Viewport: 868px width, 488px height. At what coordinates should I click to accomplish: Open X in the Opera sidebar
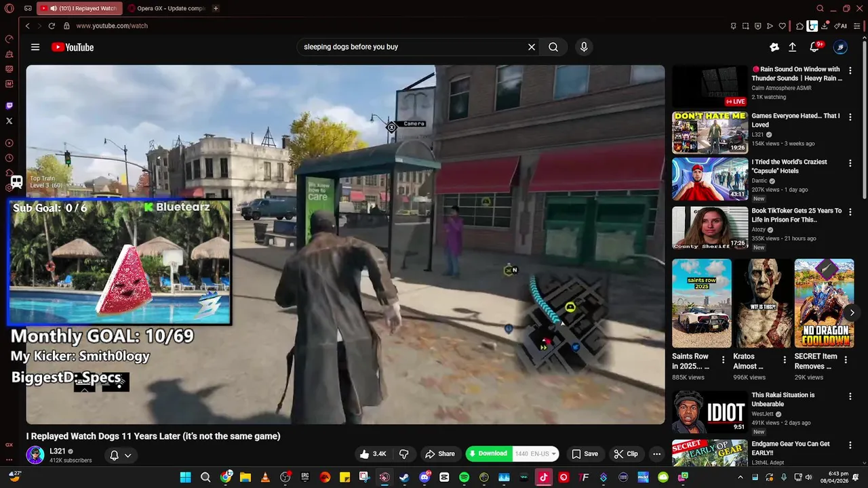coord(9,121)
